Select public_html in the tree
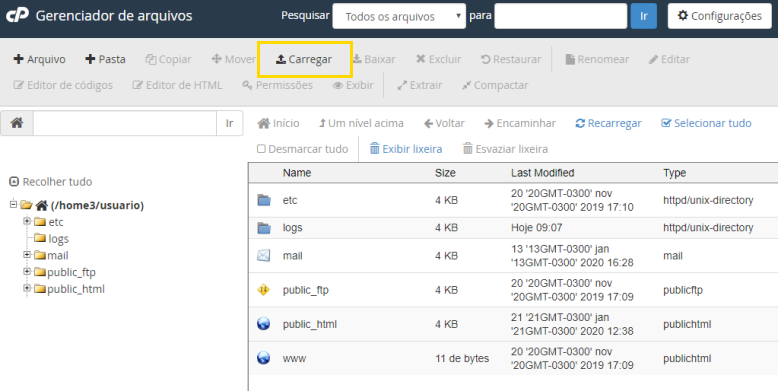This screenshot has height=391, width=778. [x=75, y=289]
